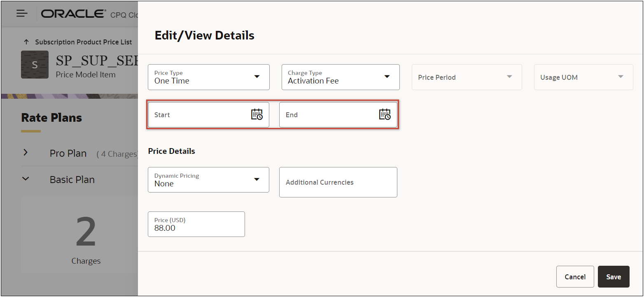Image resolution: width=644 pixels, height=297 pixels.
Task: Click the up arrow beside Subscription Product Price List
Action: [x=26, y=42]
